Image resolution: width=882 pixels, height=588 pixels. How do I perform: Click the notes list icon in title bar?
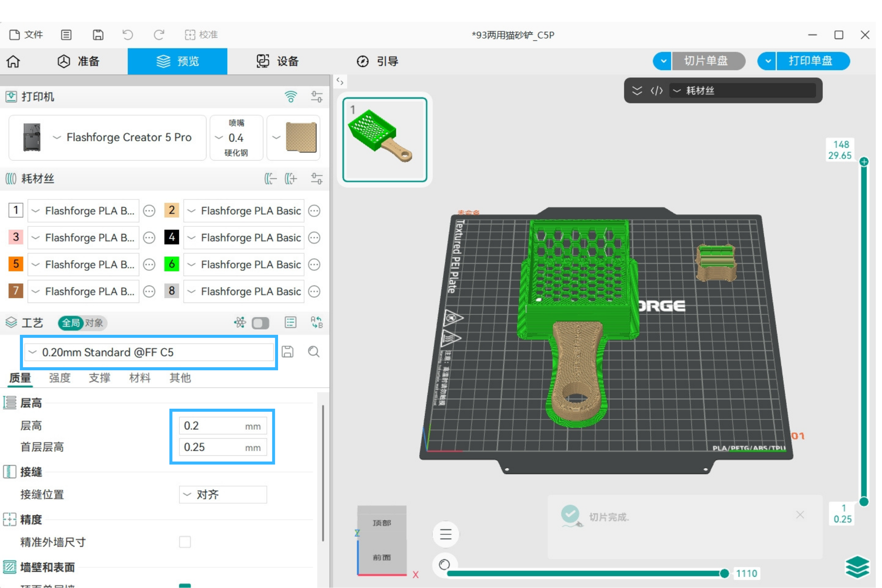(x=66, y=35)
